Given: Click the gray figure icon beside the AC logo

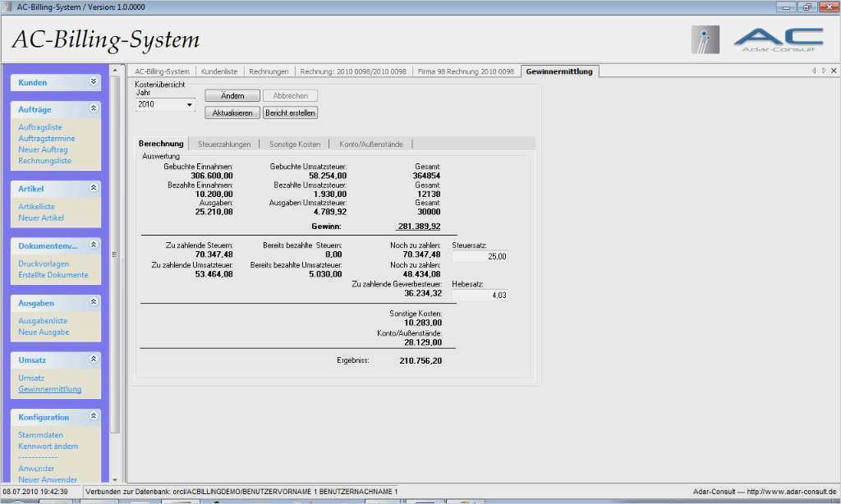Looking at the screenshot, I should click(705, 39).
